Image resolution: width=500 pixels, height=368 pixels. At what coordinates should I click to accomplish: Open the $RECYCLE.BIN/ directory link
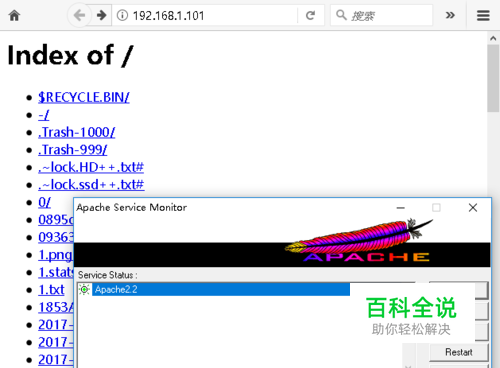pyautogui.click(x=84, y=97)
